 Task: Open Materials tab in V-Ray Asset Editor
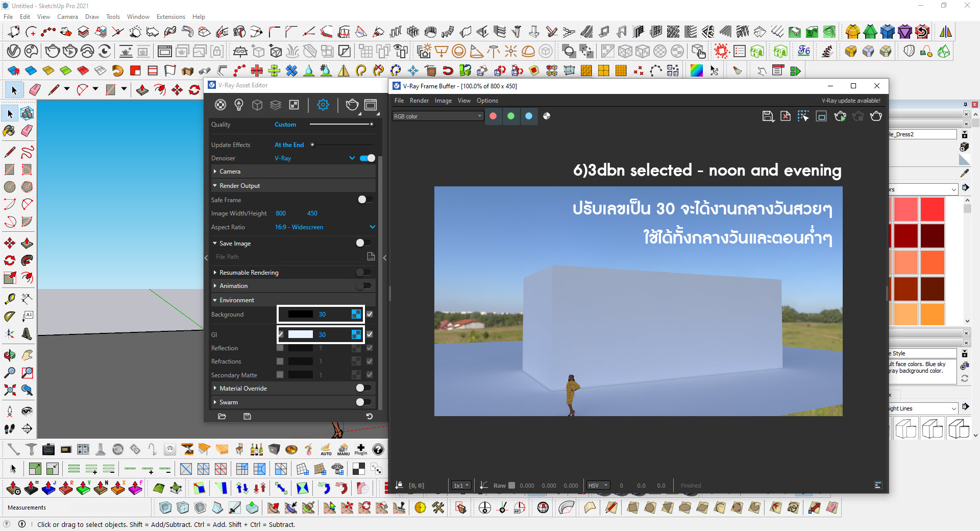click(x=220, y=105)
